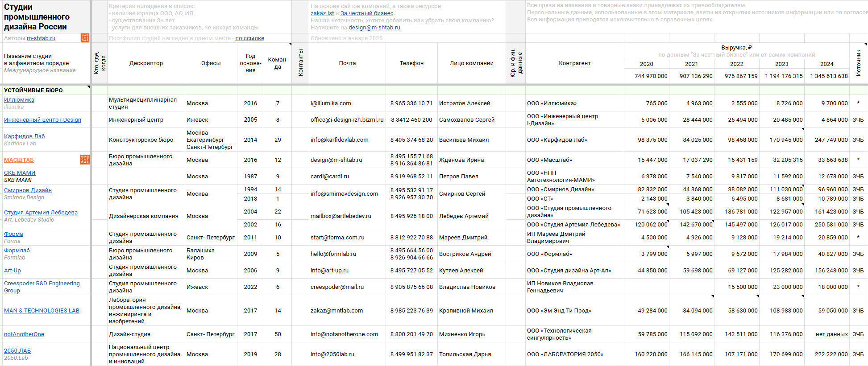868x366 pixels.
Task: Click the «Команда» column header
Action: (x=278, y=63)
